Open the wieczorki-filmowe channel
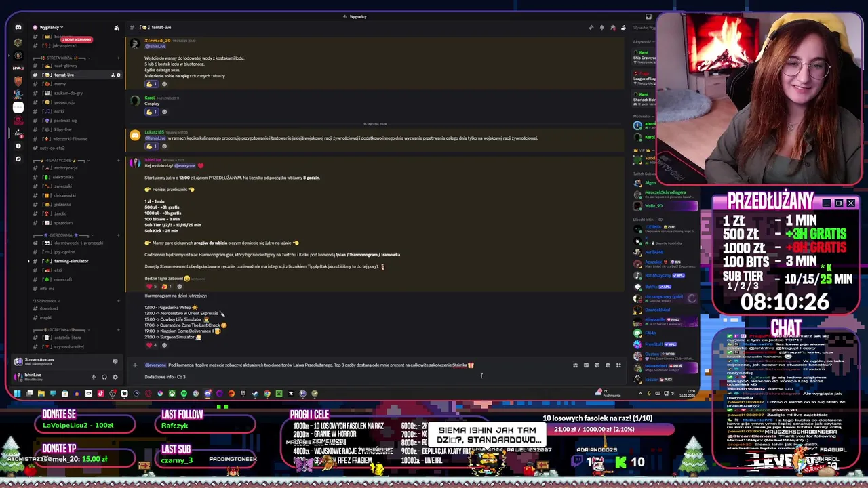The image size is (868, 488). 76,139
